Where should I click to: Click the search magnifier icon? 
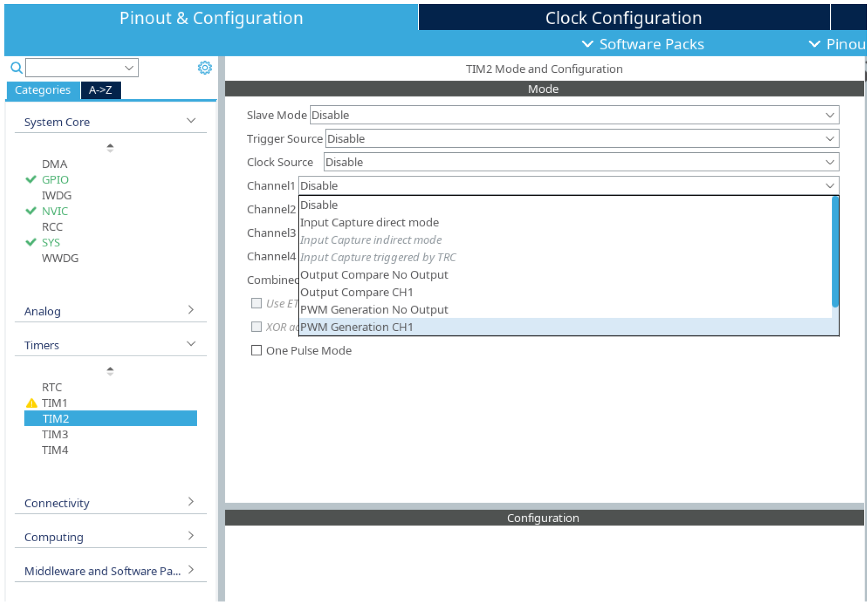point(16,68)
